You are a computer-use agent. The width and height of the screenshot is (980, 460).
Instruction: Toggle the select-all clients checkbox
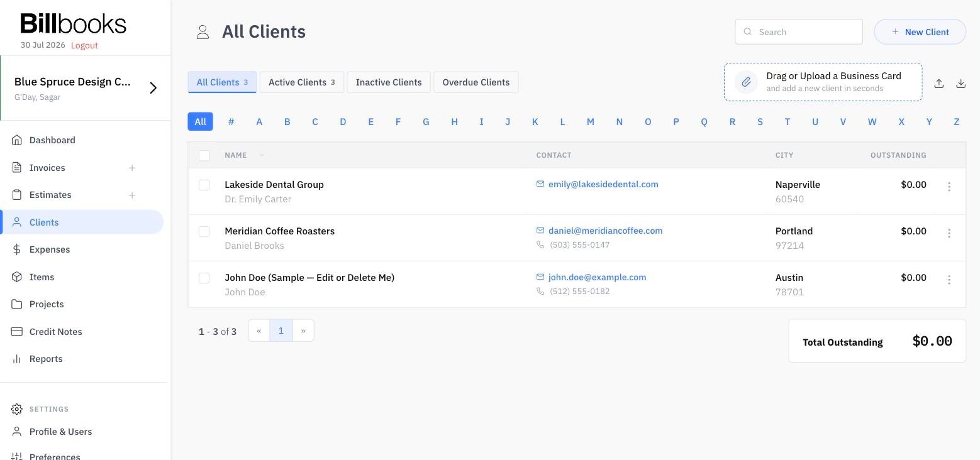click(x=204, y=155)
